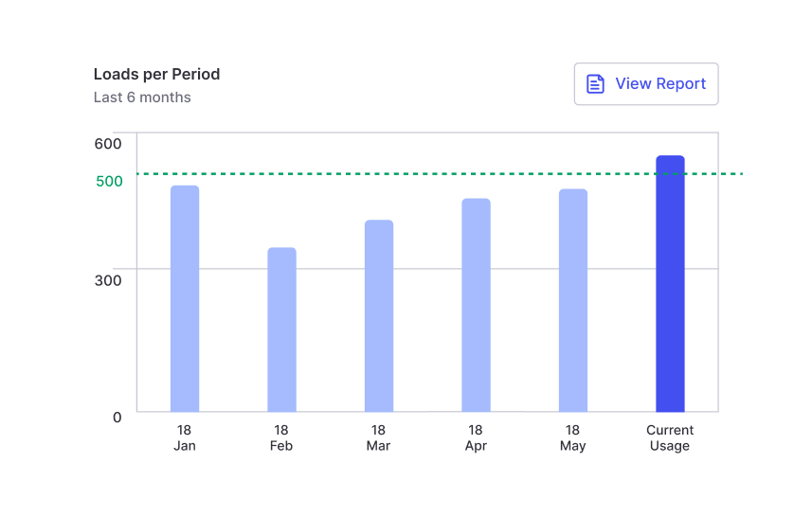The width and height of the screenshot is (812, 516).
Task: Click the 18 May axis label
Action: [572, 437]
